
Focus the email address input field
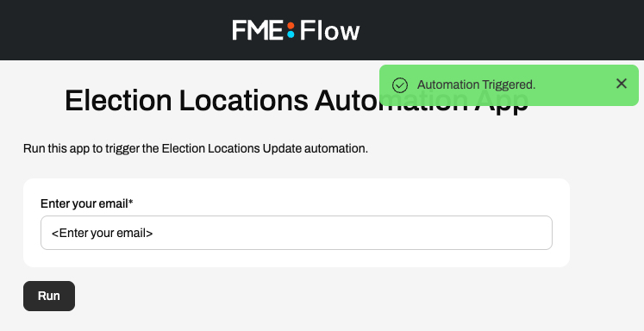tap(297, 233)
